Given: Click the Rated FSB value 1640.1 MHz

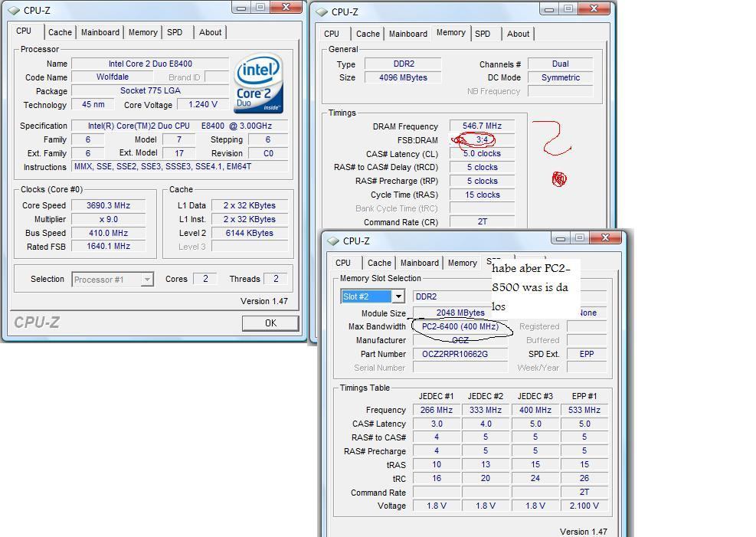Looking at the screenshot, I should pyautogui.click(x=109, y=246).
